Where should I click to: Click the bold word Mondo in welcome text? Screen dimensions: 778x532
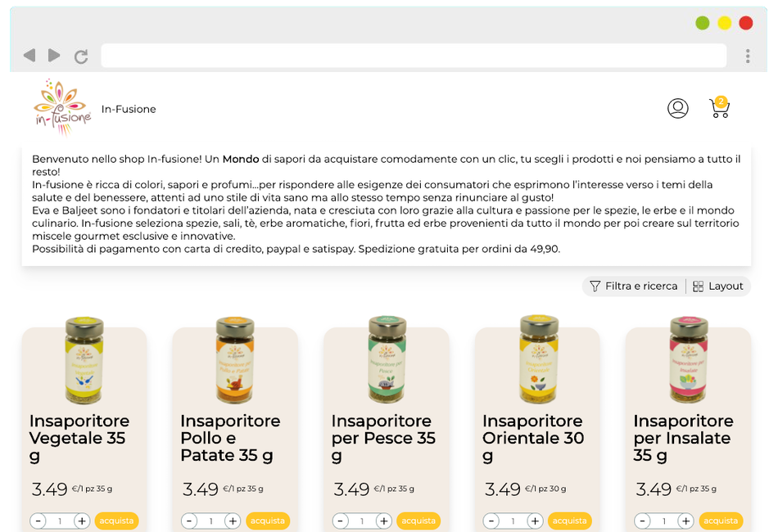click(x=241, y=159)
